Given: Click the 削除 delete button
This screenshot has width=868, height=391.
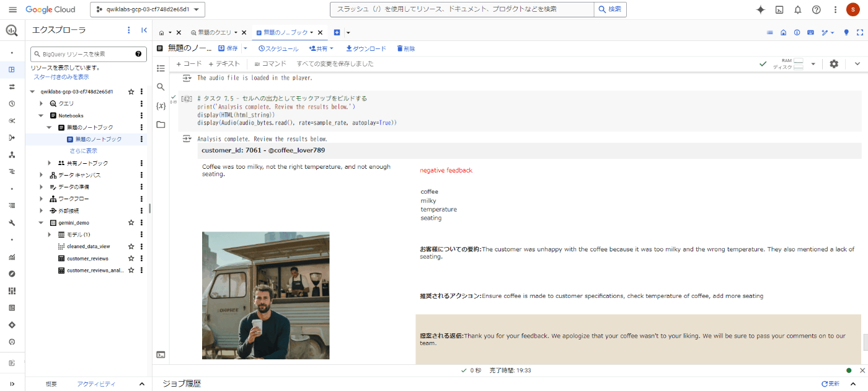Looking at the screenshot, I should [x=406, y=48].
